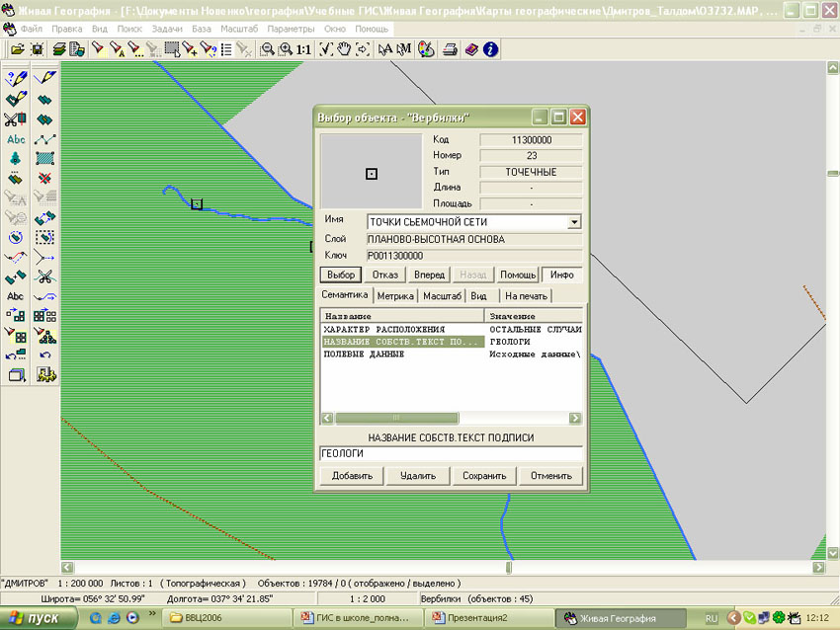This screenshot has width=840, height=630.
Task: Toggle the Инфо button in dialog
Action: [562, 275]
